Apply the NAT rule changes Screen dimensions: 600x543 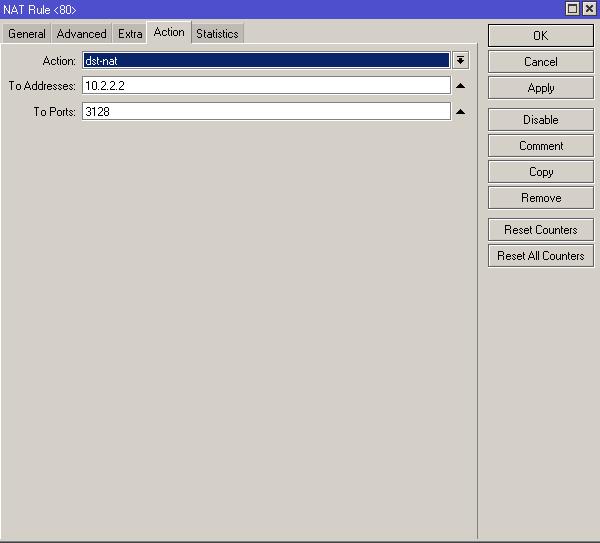coord(541,88)
